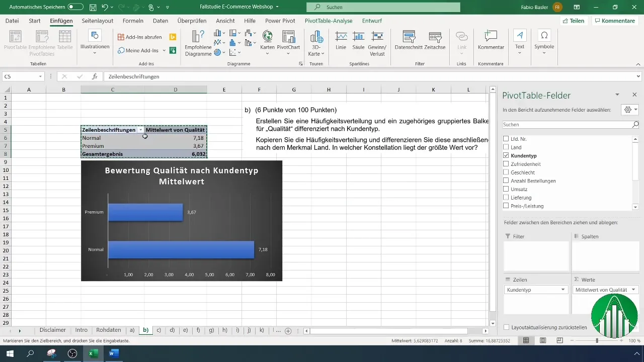Open Word from the taskbar
The width and height of the screenshot is (644, 362).
(113, 353)
